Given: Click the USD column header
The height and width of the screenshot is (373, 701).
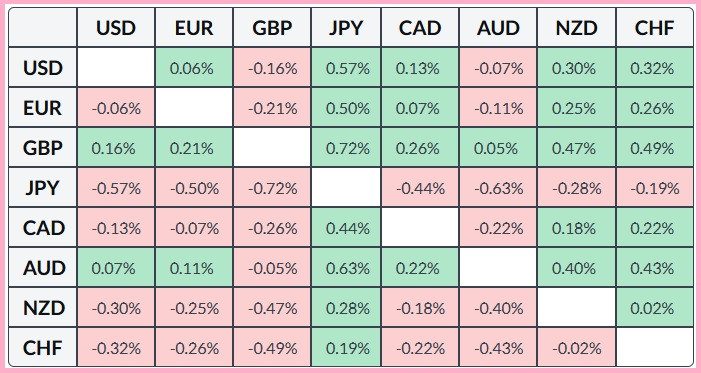Looking at the screenshot, I should pyautogui.click(x=116, y=28).
